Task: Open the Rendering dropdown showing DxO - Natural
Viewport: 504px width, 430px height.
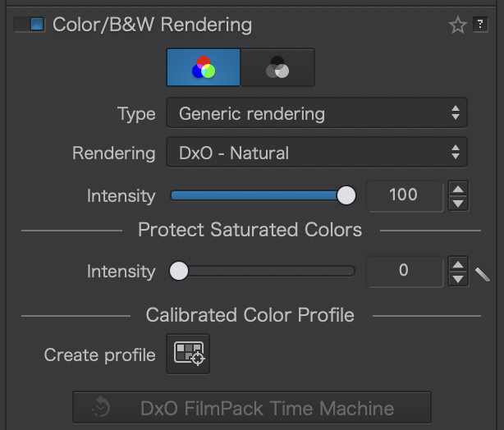Action: [x=317, y=153]
